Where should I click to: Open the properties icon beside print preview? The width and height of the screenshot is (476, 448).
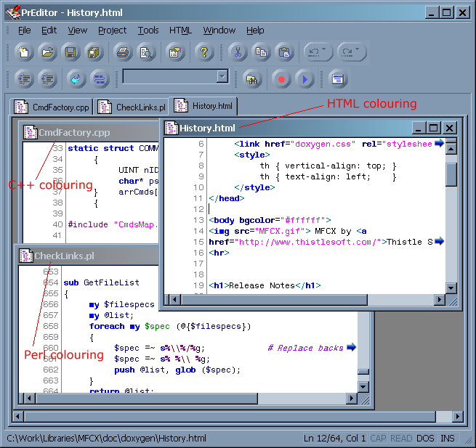click(x=175, y=52)
